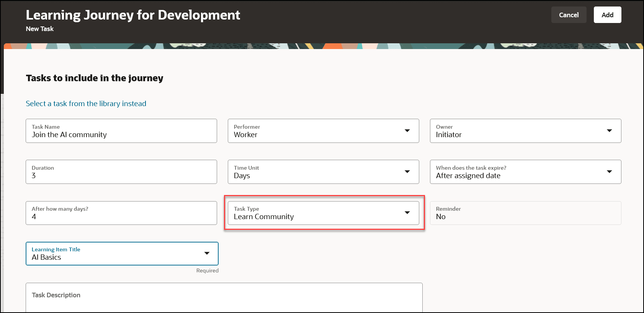This screenshot has height=313, width=644.
Task: Select the Reminder field showing No
Action: 525,213
